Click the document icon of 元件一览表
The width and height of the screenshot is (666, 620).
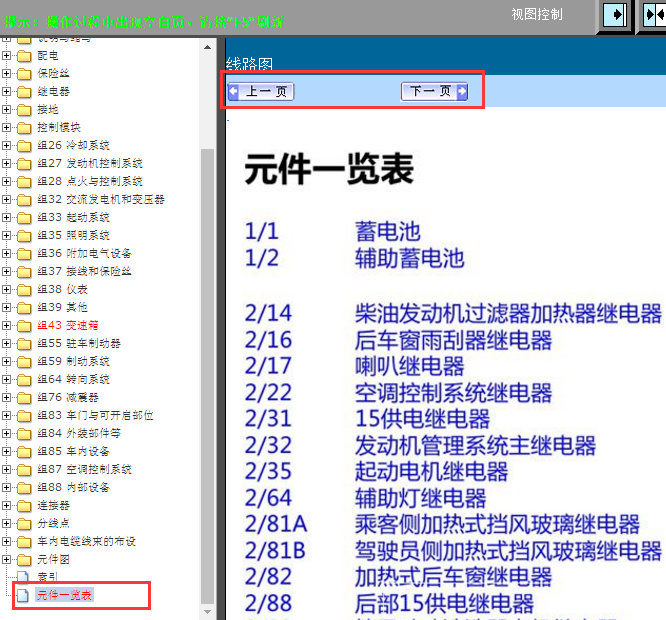(23, 595)
